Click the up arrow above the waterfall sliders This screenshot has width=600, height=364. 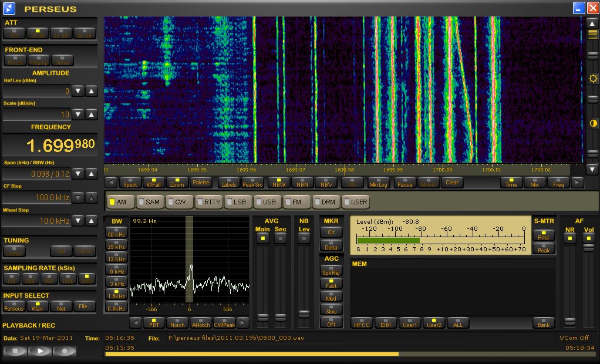592,23
